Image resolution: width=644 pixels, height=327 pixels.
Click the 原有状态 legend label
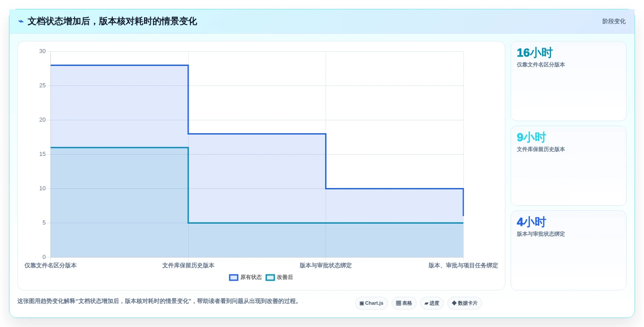[251, 278]
